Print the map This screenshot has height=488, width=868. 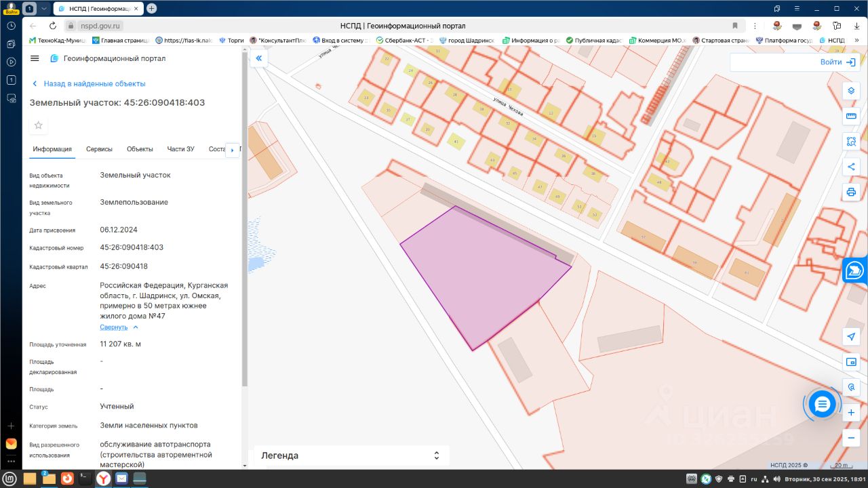pos(851,192)
